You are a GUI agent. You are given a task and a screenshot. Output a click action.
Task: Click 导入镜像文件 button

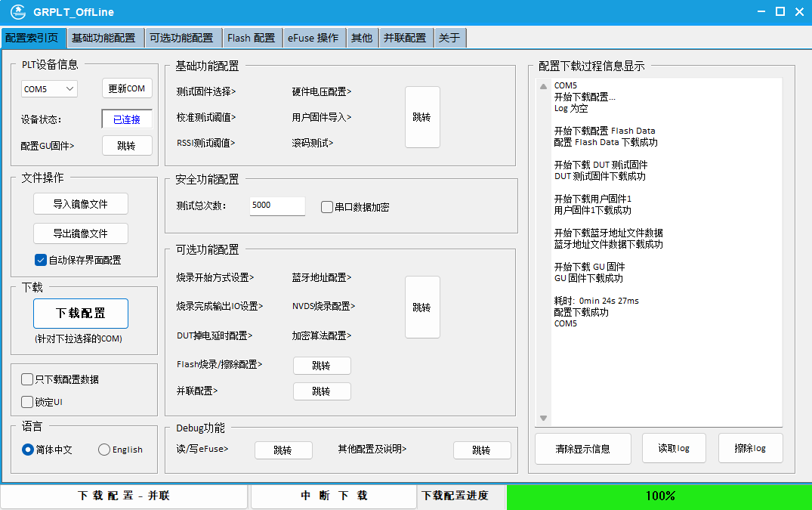point(81,204)
